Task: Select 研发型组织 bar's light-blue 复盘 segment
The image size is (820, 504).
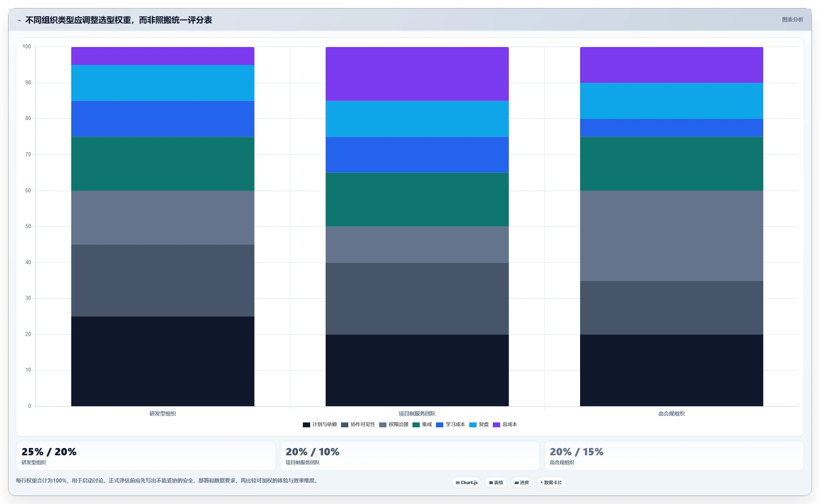Action: tap(163, 83)
